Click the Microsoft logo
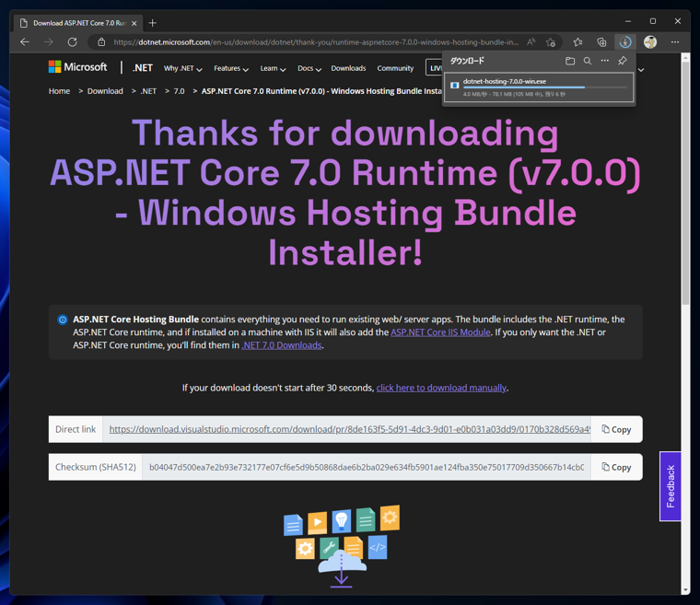700x605 pixels. click(x=77, y=67)
